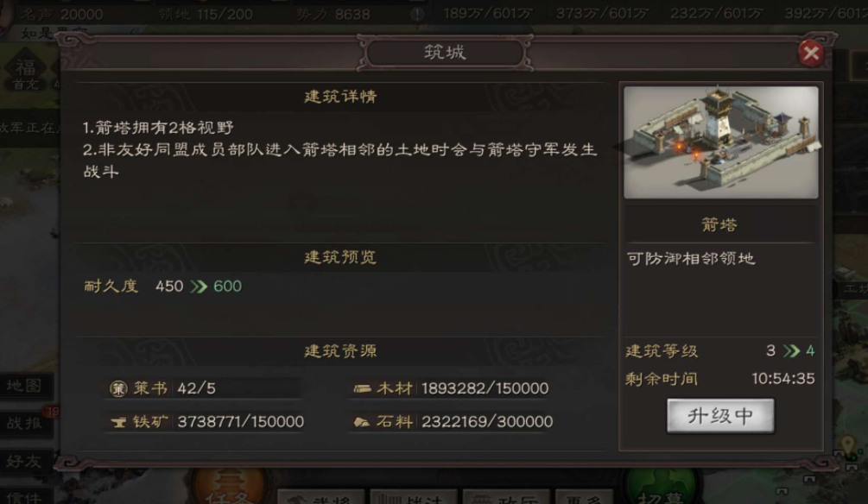Click the 招募 recruit green icon
Image resolution: width=868 pixels, height=504 pixels.
pos(660,487)
